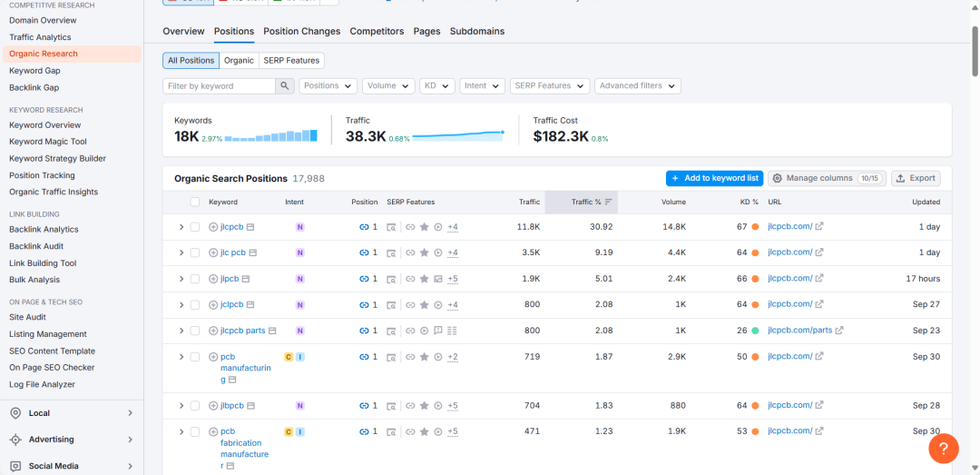Open Site Audit in sidebar
Image resolution: width=980 pixels, height=475 pixels.
pyautogui.click(x=27, y=317)
